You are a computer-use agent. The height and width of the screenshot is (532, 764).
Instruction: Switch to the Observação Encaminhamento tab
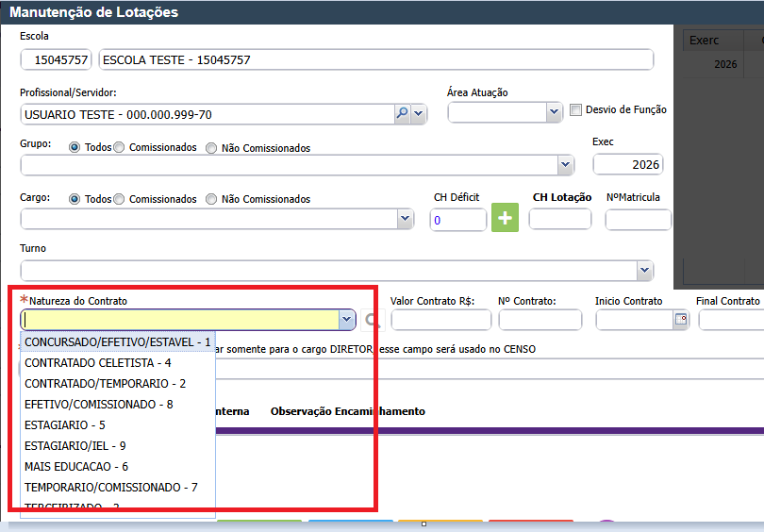(x=347, y=411)
